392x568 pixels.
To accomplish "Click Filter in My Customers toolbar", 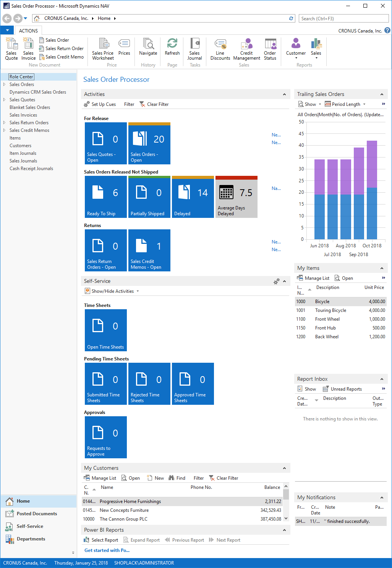I will point(199,478).
